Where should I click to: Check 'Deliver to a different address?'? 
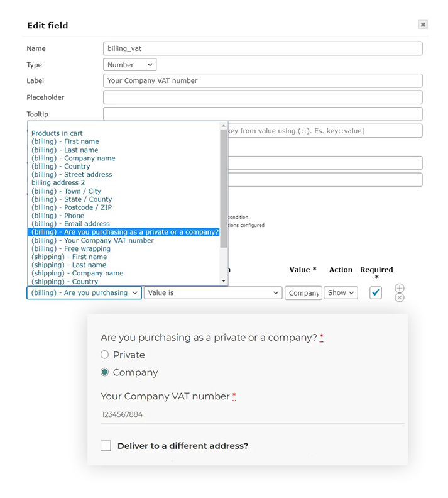[106, 446]
